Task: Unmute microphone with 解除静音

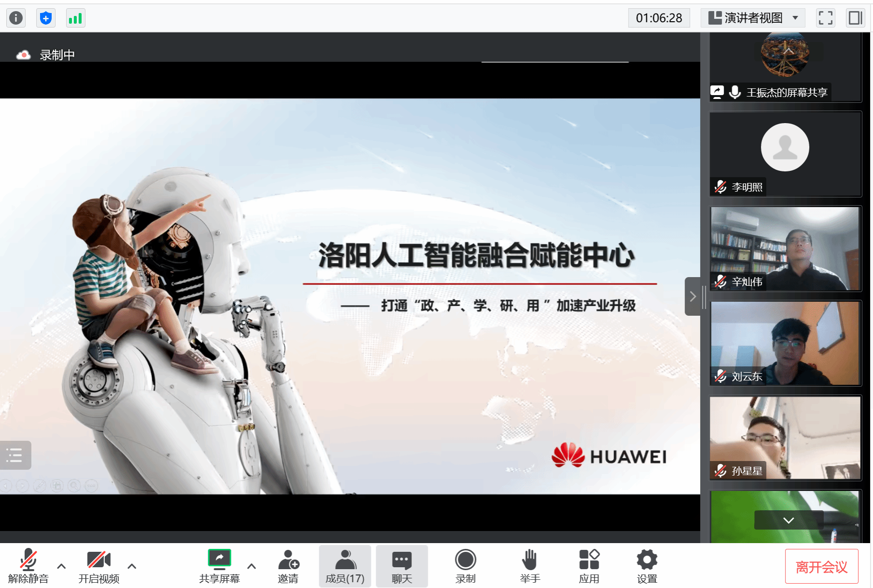Action: (28, 566)
